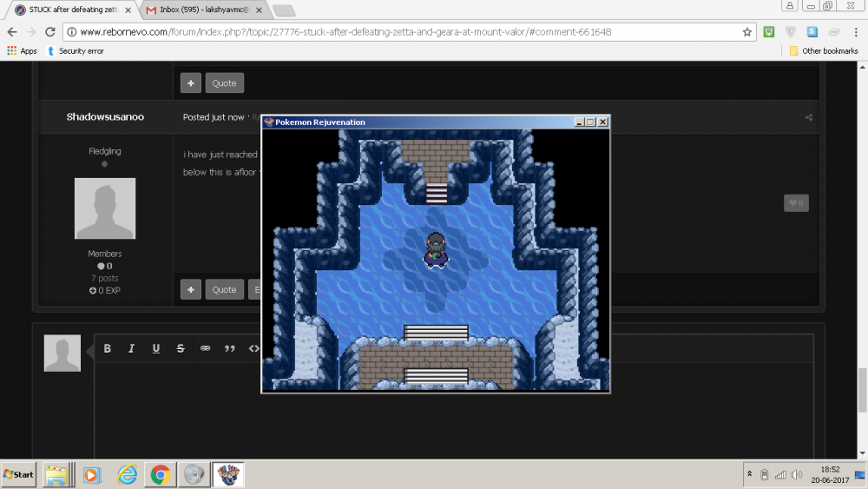Open Chrome's three-dot menu

pyautogui.click(x=856, y=32)
